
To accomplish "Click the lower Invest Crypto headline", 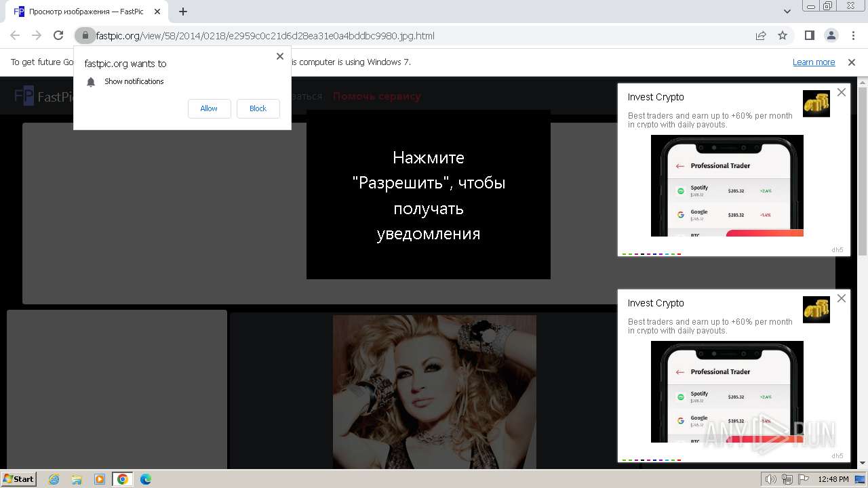I will [x=656, y=303].
